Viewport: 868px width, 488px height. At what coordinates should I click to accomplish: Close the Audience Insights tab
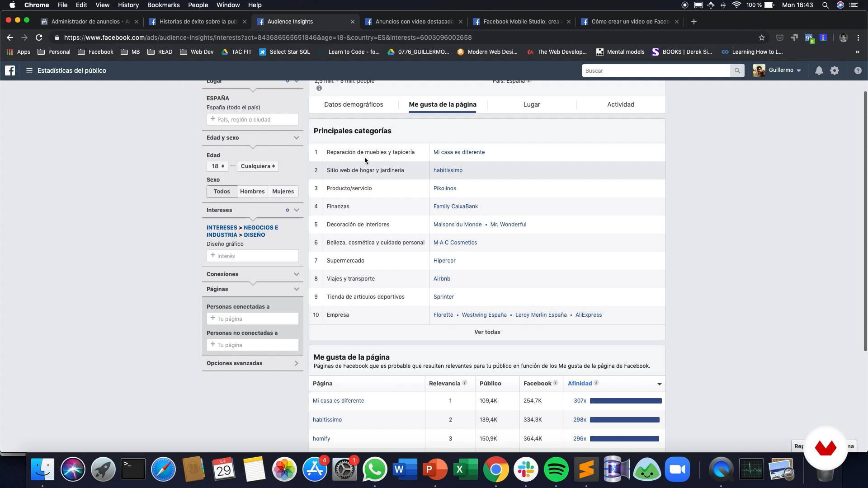[353, 21]
